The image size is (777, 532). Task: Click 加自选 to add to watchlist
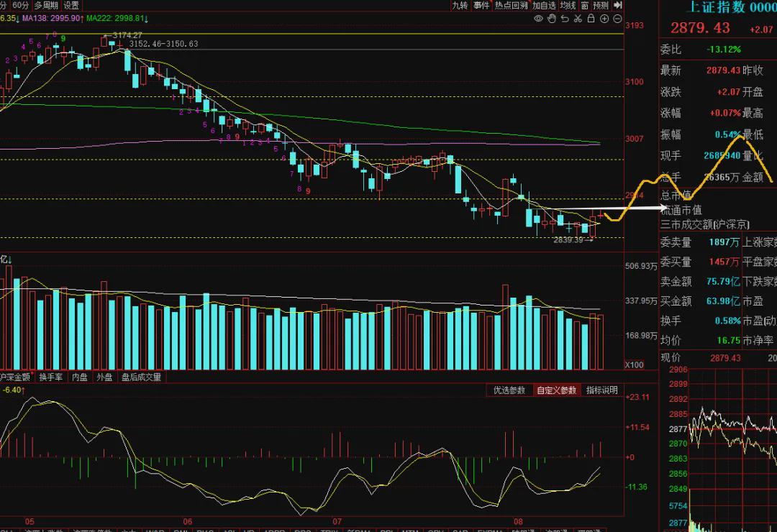click(544, 5)
